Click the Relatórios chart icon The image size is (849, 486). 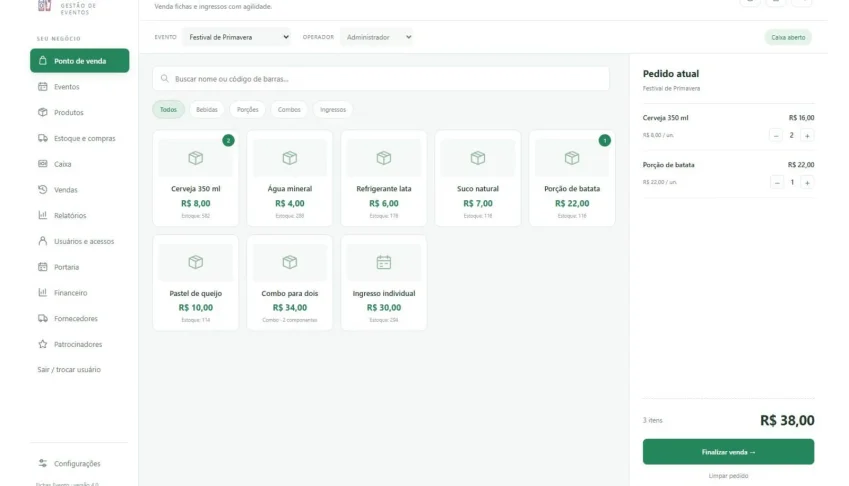pyautogui.click(x=43, y=215)
